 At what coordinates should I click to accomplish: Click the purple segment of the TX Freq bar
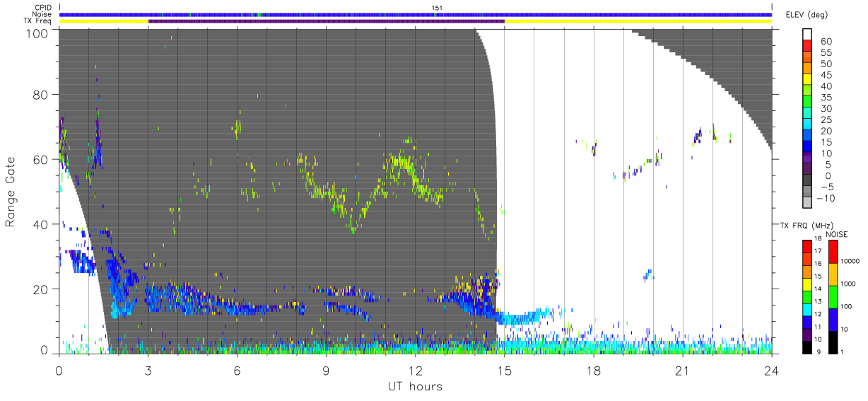coord(327,21)
